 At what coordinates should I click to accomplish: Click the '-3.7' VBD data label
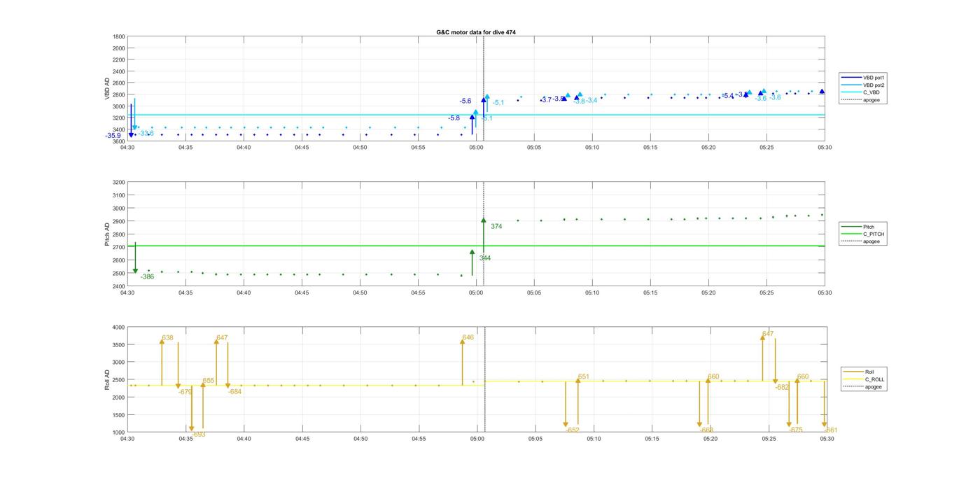tap(546, 100)
